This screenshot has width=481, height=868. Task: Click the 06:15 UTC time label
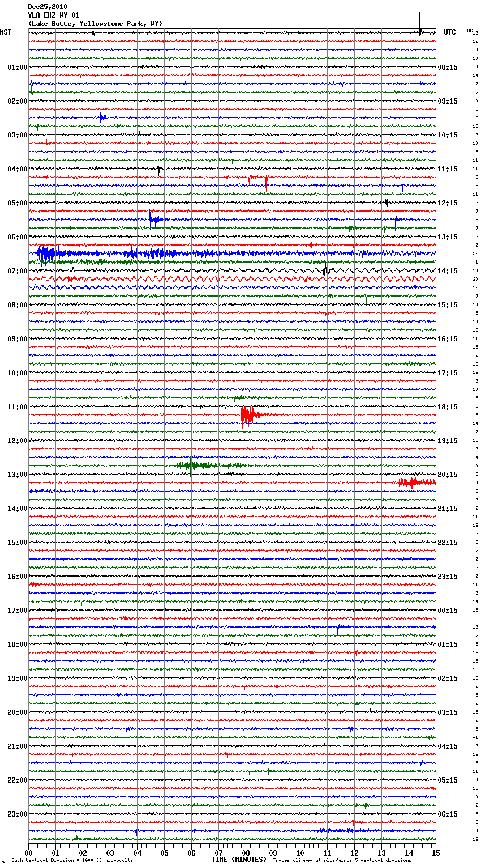(448, 814)
